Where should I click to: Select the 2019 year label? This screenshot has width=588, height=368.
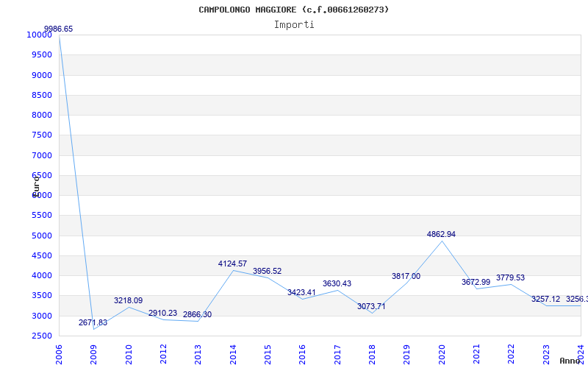(x=407, y=355)
